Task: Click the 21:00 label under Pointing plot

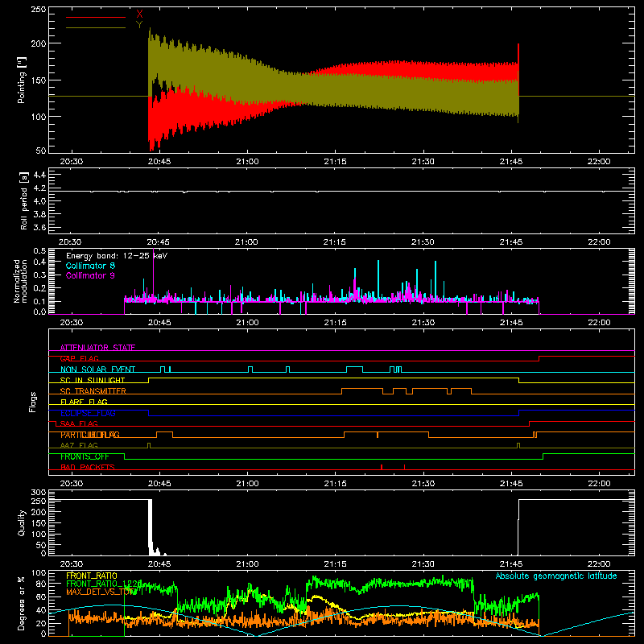Action: click(x=247, y=162)
